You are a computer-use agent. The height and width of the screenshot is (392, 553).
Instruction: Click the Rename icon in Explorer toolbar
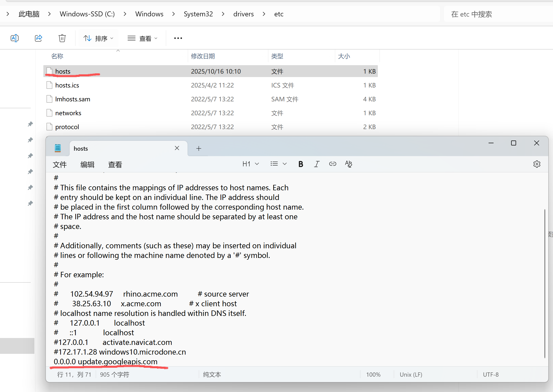(x=15, y=38)
